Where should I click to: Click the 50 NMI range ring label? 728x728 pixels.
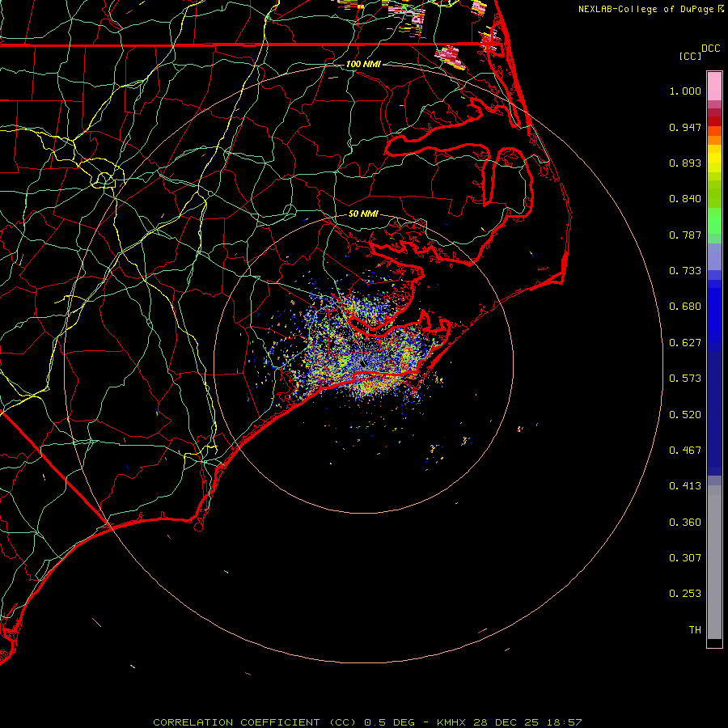[x=363, y=214]
